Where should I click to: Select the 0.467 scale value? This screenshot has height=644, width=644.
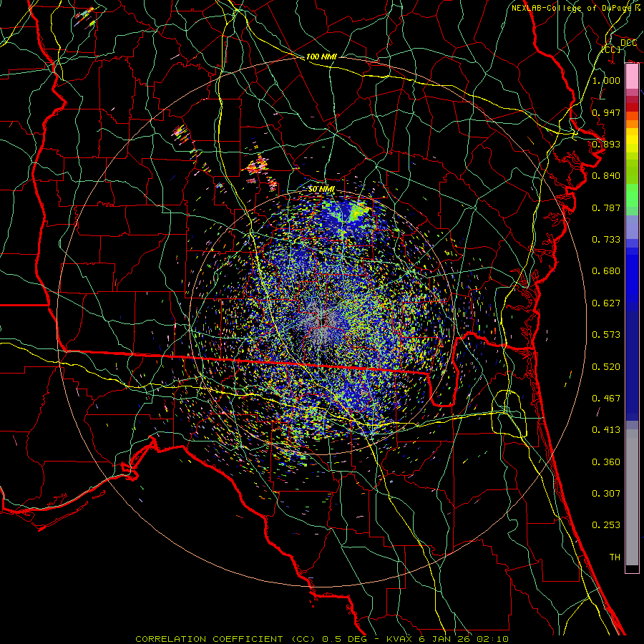click(x=606, y=399)
